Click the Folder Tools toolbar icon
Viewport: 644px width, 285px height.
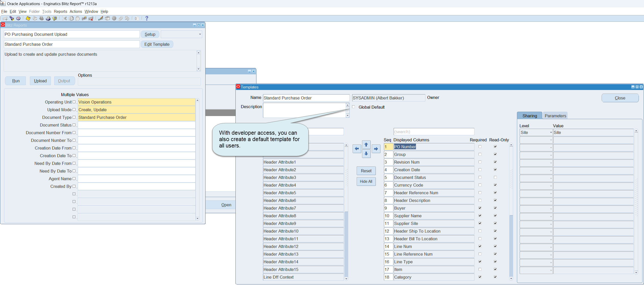pyautogui.click(x=127, y=18)
